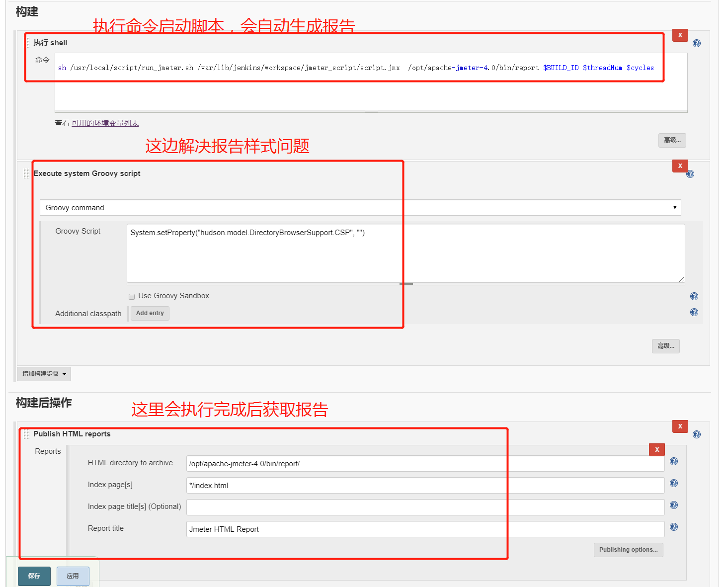Save the job with 保存 button
Screen dimensions: 728x587
coord(34,576)
